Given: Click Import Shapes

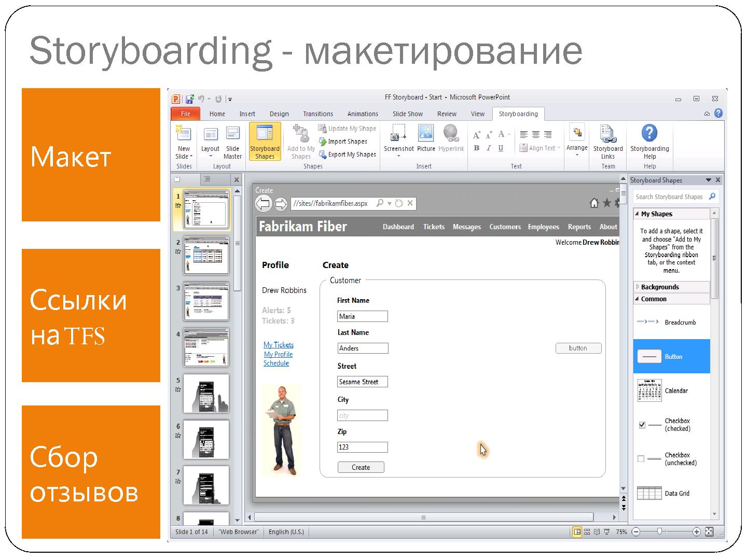Looking at the screenshot, I should coord(343,142).
